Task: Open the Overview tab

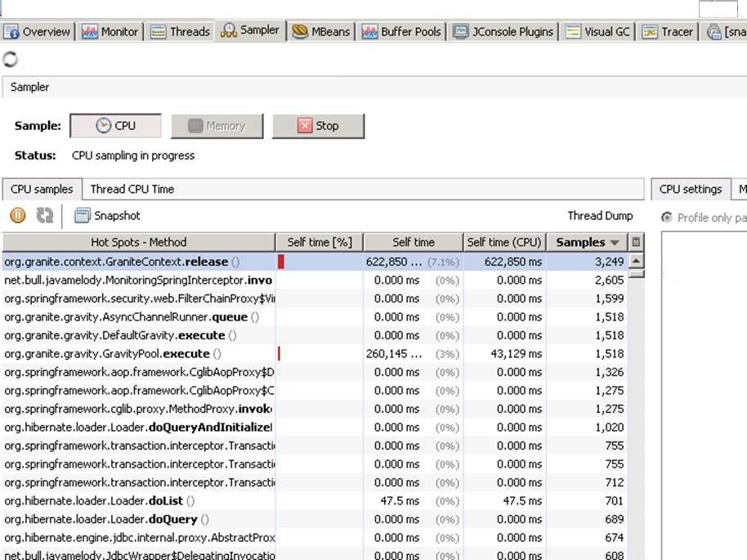Action: click(38, 31)
